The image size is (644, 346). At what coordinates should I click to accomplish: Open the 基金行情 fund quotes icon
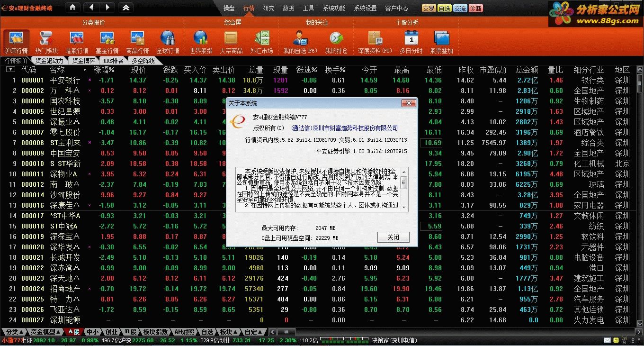pos(107,42)
